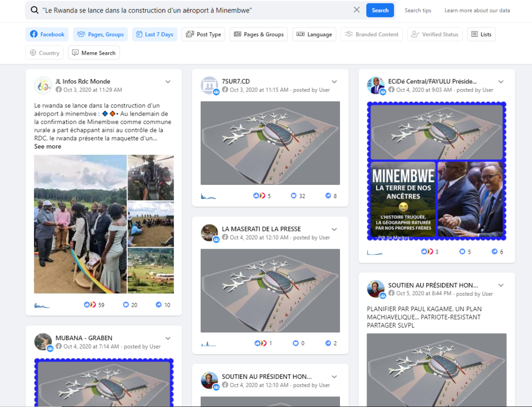Click reactions icon showing 3 on ECiDé post
This screenshot has width=532, height=407.
tap(427, 252)
